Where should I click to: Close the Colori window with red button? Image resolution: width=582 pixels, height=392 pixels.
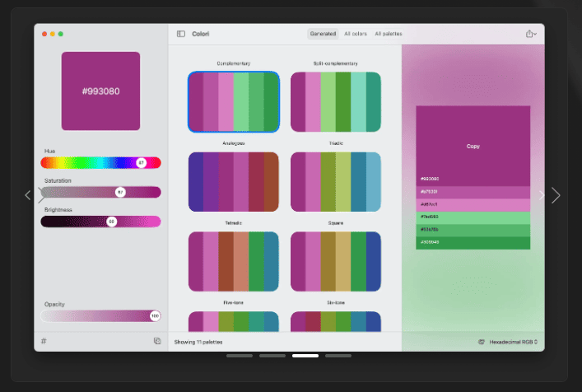point(44,34)
